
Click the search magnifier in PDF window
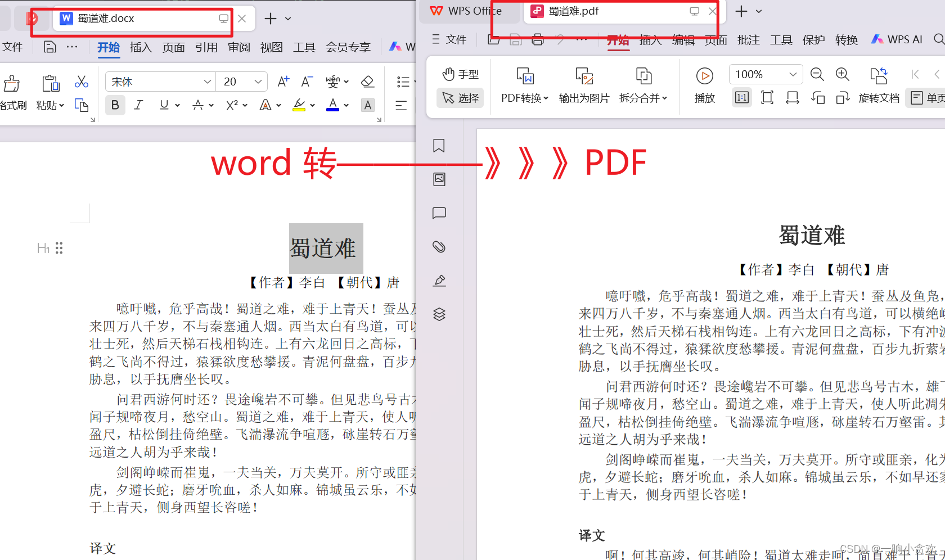tap(938, 39)
